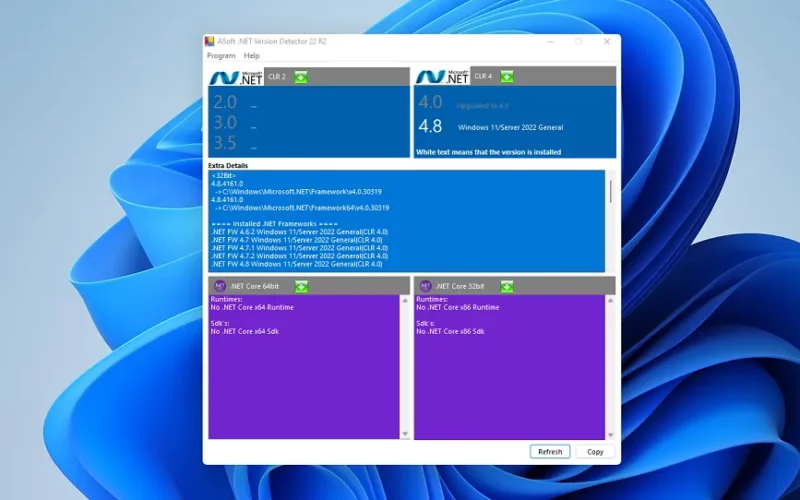Click down arrow of .NET Core 64bit scrollbar
This screenshot has height=500, width=800.
(405, 434)
